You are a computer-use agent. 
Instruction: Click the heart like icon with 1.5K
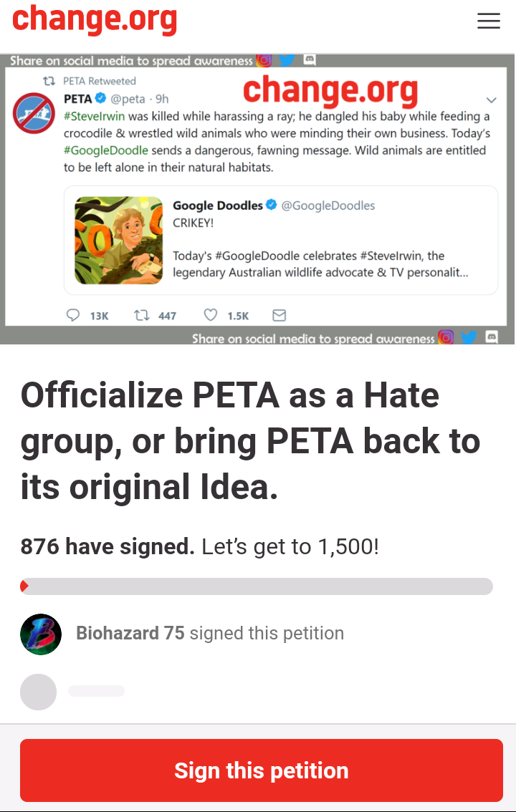coord(210,315)
